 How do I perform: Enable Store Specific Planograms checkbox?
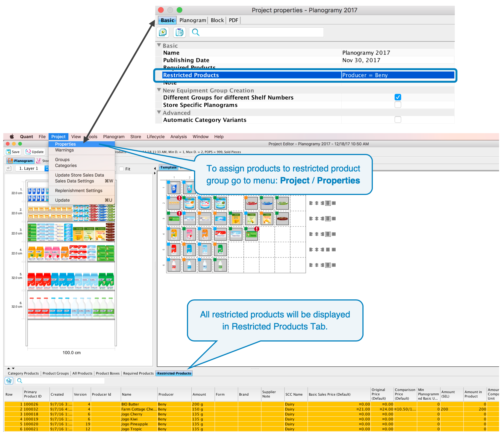[x=398, y=105]
